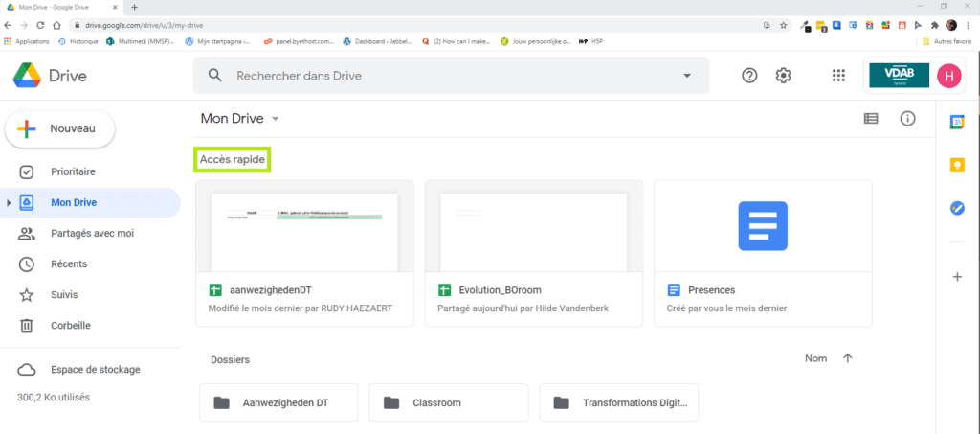
Task: Open Mijn startpagina bookmark
Action: [218, 41]
